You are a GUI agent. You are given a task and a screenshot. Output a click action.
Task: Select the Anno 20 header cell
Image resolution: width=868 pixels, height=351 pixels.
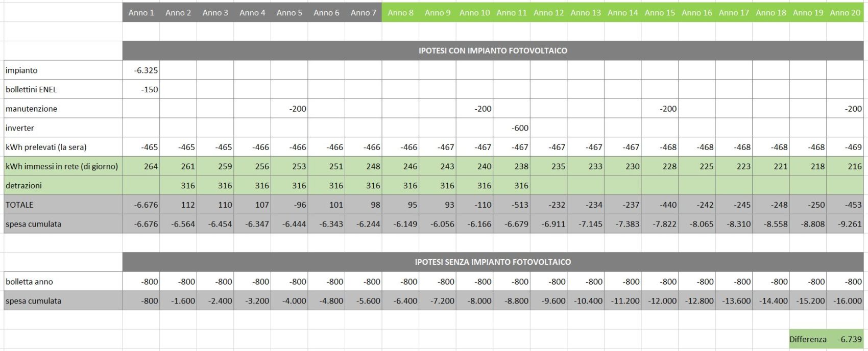tap(845, 13)
